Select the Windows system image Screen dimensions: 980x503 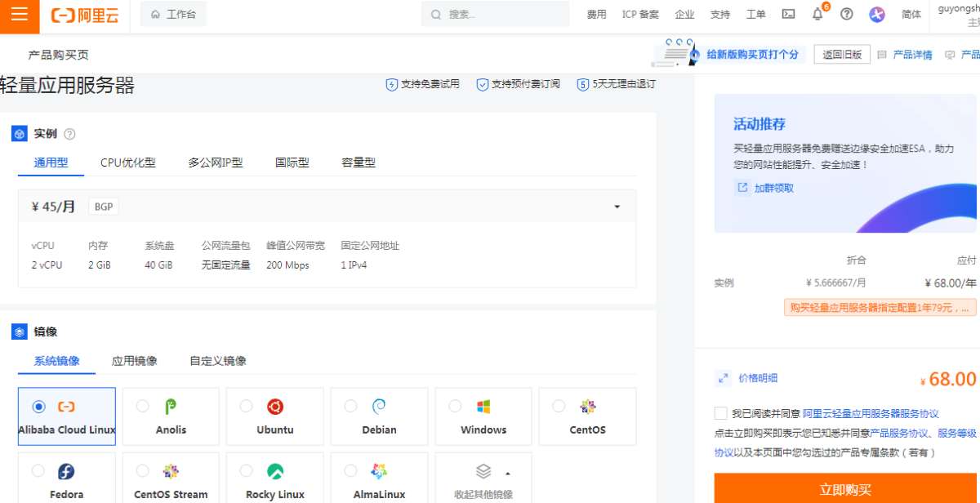(483, 416)
